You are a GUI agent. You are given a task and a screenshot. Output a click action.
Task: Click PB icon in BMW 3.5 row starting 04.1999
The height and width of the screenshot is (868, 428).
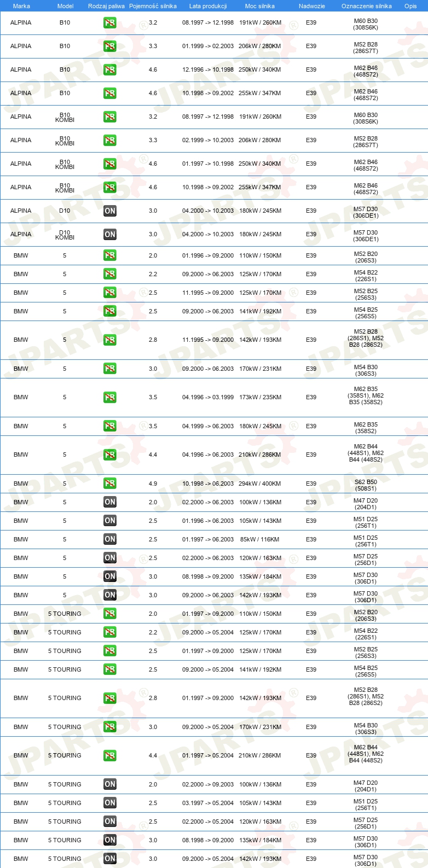[110, 426]
